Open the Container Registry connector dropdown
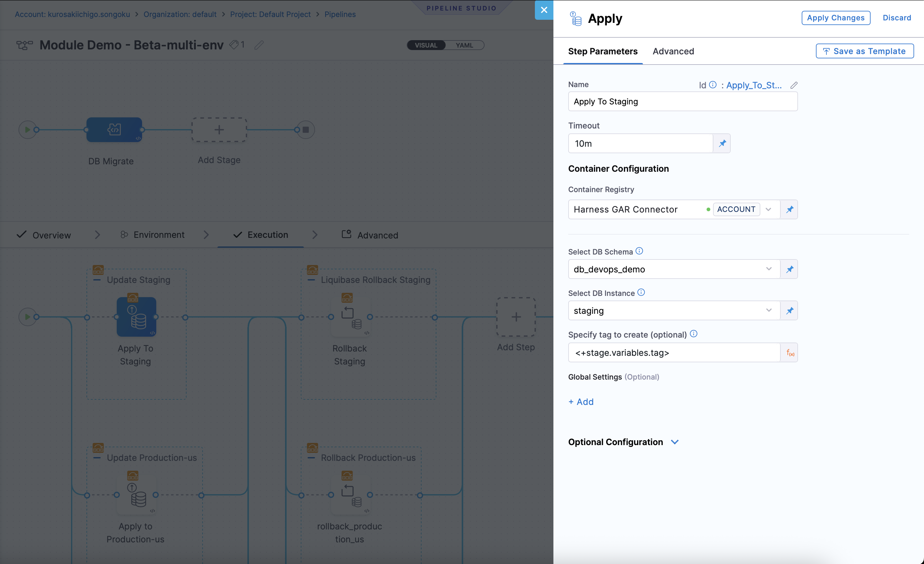 (769, 209)
